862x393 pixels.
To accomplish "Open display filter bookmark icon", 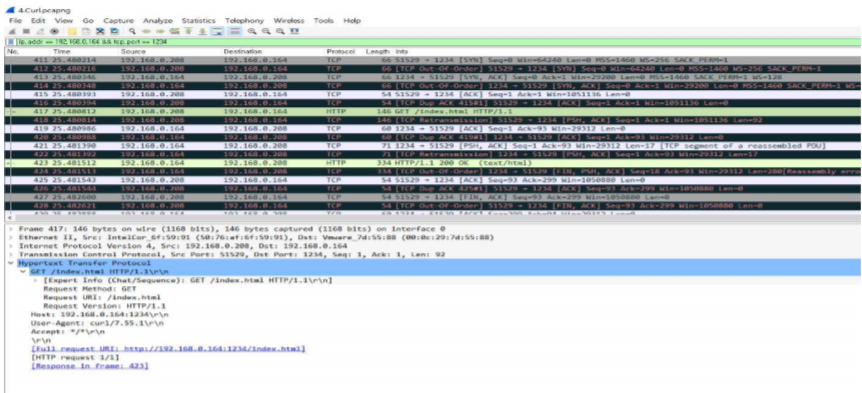I will [x=11, y=42].
